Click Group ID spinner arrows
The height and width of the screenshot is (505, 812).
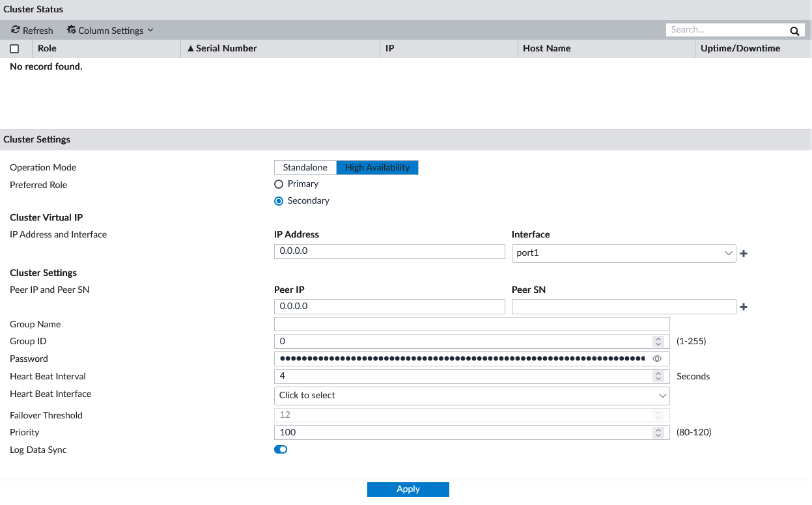pyautogui.click(x=658, y=342)
